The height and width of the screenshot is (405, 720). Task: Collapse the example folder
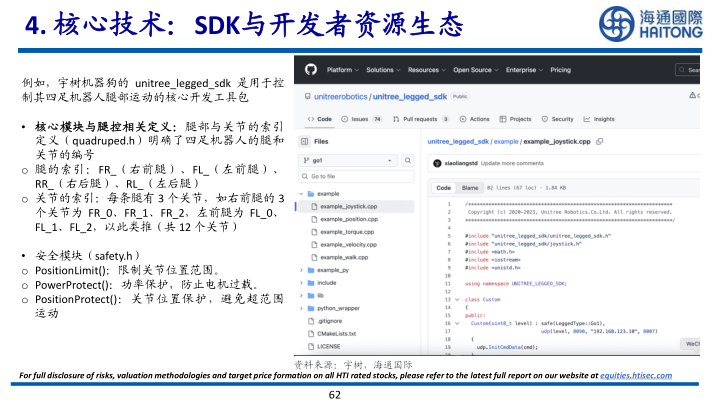click(301, 194)
